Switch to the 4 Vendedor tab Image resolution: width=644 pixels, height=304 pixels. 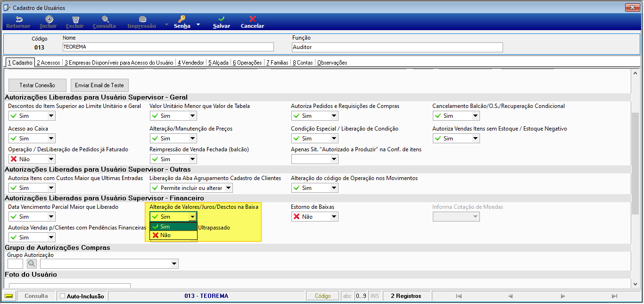[x=191, y=63]
